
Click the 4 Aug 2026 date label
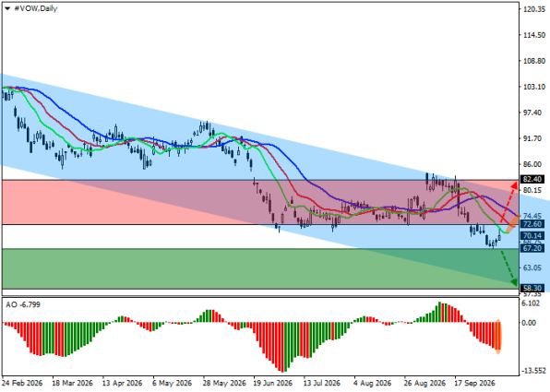pos(373,383)
